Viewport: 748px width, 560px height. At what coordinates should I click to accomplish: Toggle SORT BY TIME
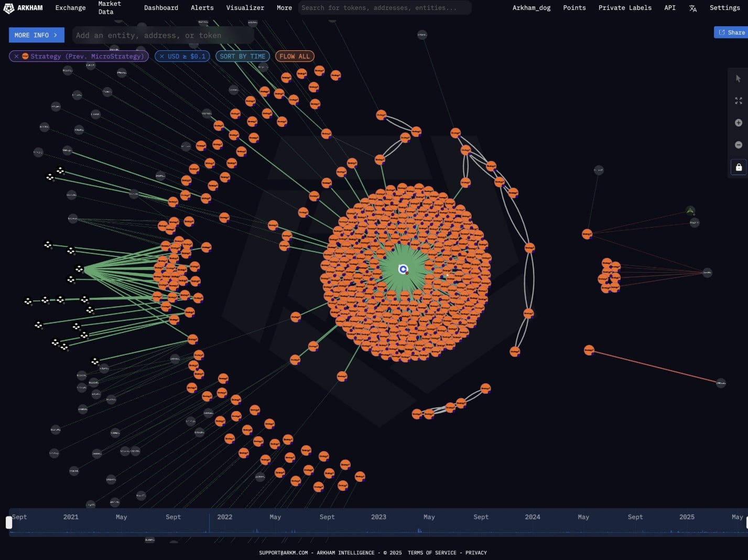tap(243, 56)
